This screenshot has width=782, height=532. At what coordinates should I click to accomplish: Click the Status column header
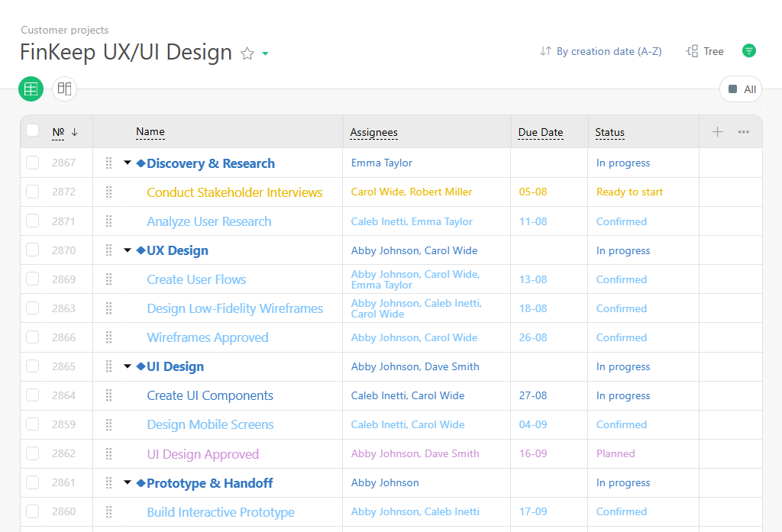click(609, 133)
